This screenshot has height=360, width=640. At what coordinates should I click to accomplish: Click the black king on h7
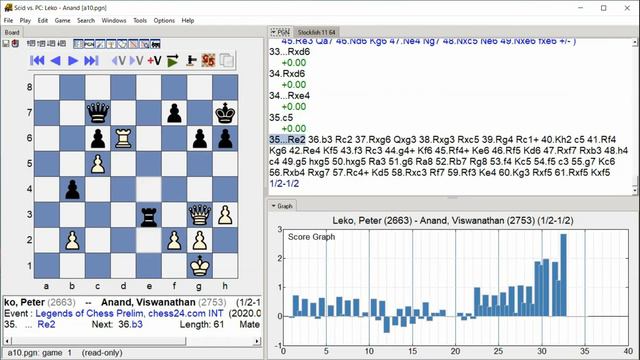(225, 113)
